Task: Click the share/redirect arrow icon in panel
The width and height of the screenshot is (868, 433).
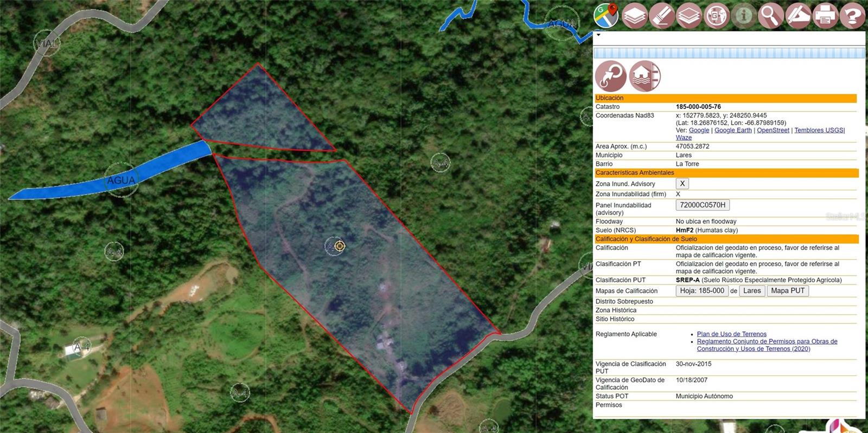Action: click(x=611, y=76)
